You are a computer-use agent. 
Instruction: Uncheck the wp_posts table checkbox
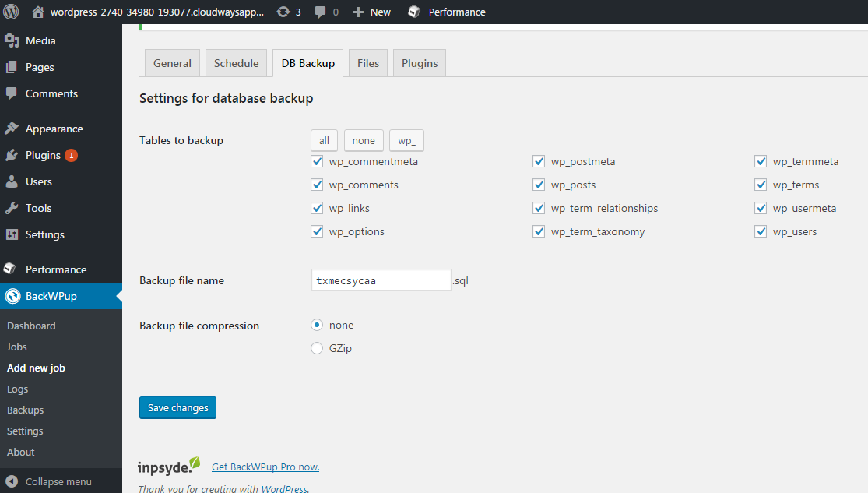pos(539,185)
